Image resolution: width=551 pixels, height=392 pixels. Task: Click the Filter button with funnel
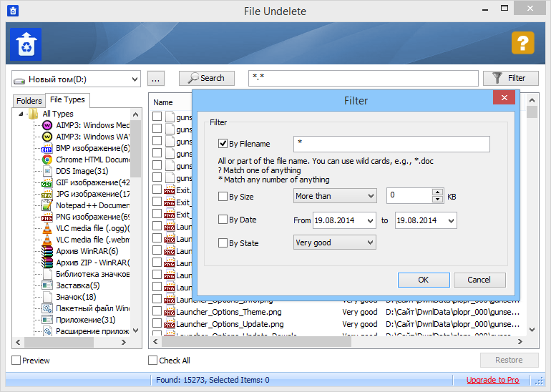coord(511,78)
